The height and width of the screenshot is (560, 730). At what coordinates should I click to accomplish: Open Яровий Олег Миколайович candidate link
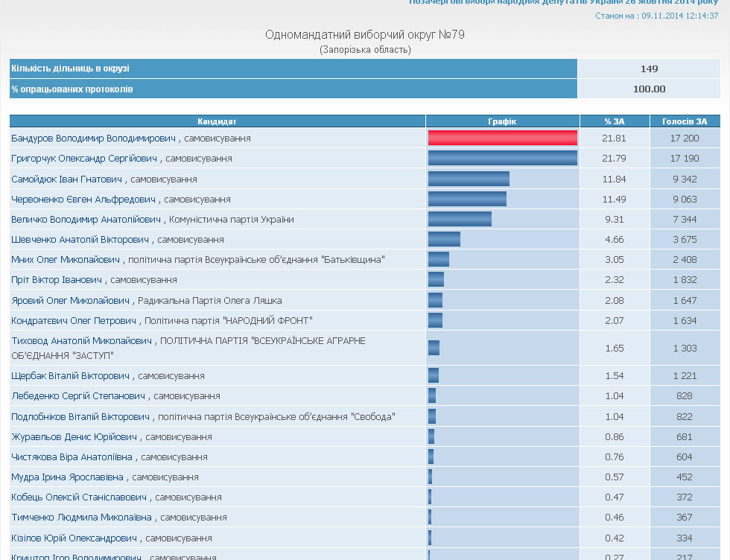[x=70, y=300]
